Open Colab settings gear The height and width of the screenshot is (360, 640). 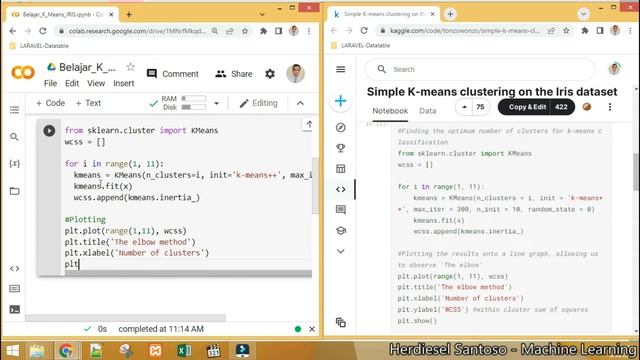[x=270, y=74]
